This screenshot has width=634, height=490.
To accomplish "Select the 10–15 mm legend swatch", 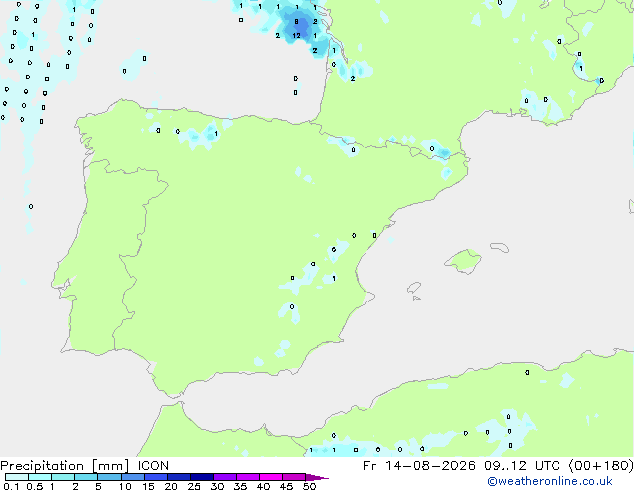I will coord(132,477).
